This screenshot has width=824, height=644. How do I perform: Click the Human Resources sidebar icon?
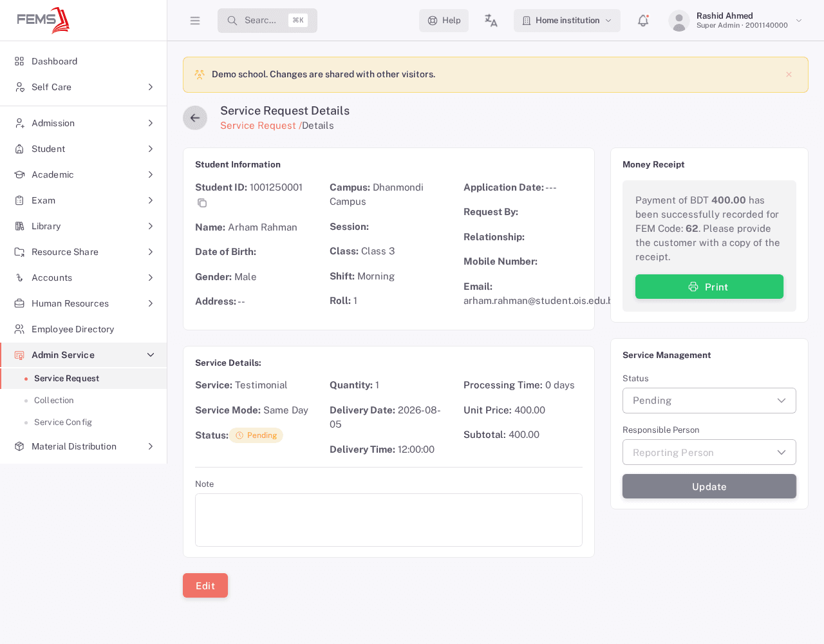coord(19,303)
